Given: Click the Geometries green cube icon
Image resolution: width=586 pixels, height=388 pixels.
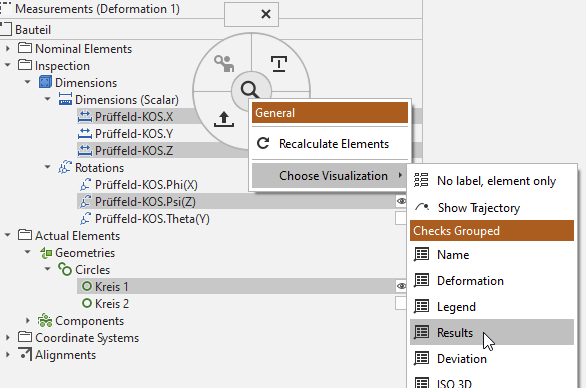Looking at the screenshot, I should pyautogui.click(x=46, y=253).
